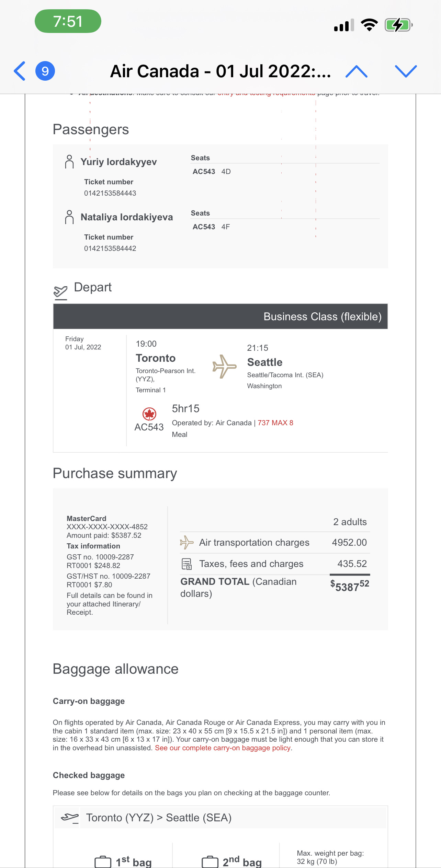Tap the email subject title Air Canada
Viewport: 441px width, 868px height.
pyautogui.click(x=220, y=71)
